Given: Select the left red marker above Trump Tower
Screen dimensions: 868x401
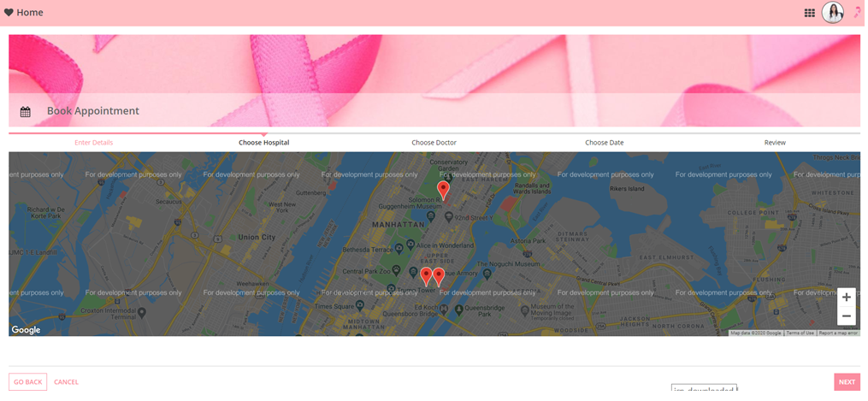Looking at the screenshot, I should pos(426,276).
